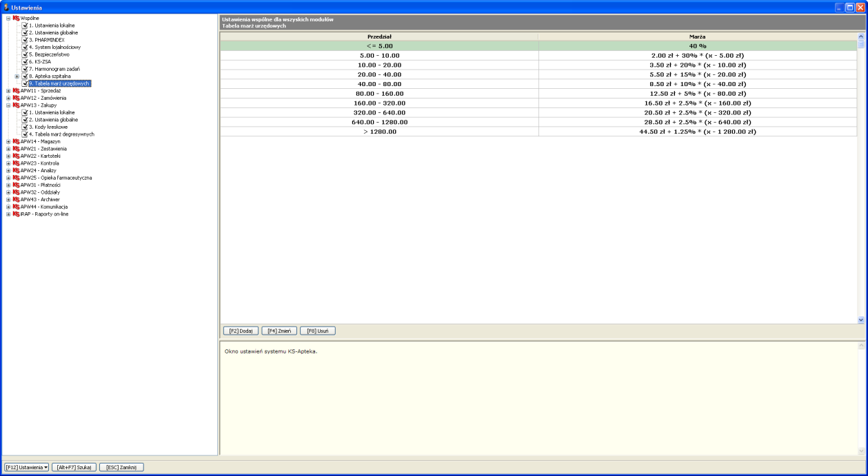Expand the APW21 - Zestawienia node
This screenshot has height=476, width=868.
8,149
